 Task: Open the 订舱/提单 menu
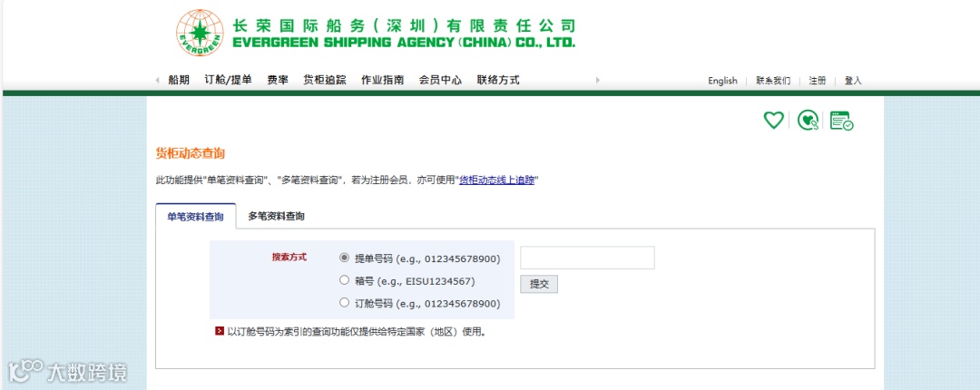[x=228, y=80]
